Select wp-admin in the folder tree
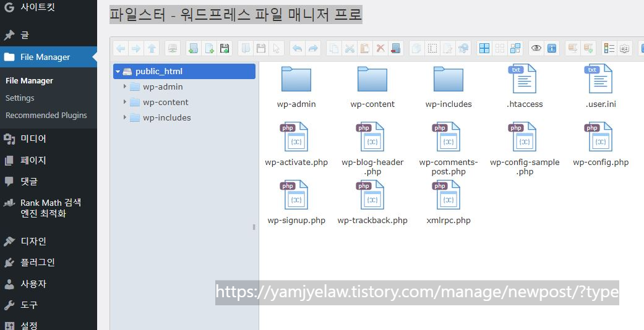 [163, 87]
